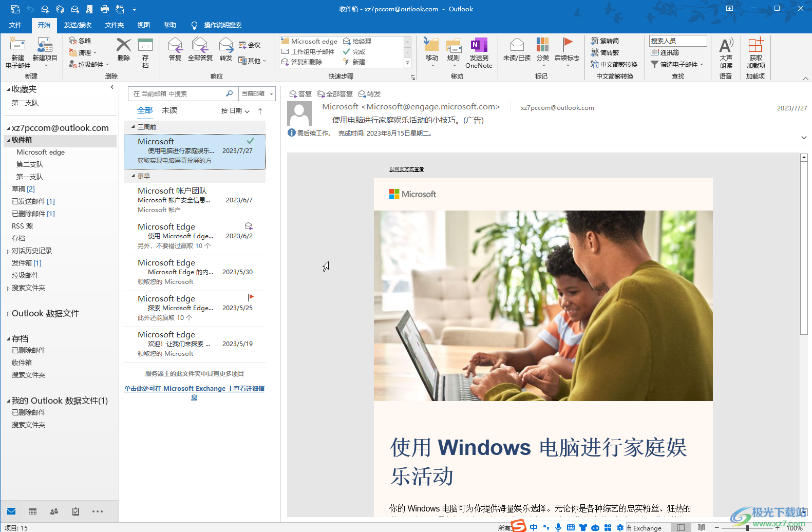Open the Address Book

click(x=665, y=52)
